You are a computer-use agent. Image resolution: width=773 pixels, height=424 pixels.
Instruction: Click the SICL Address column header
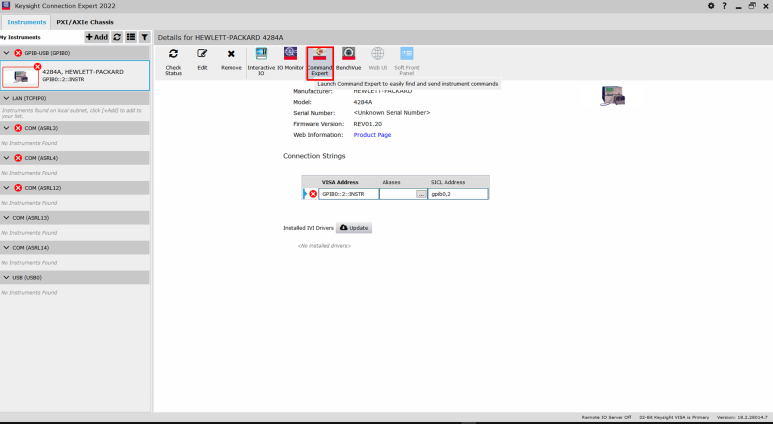pyautogui.click(x=448, y=182)
